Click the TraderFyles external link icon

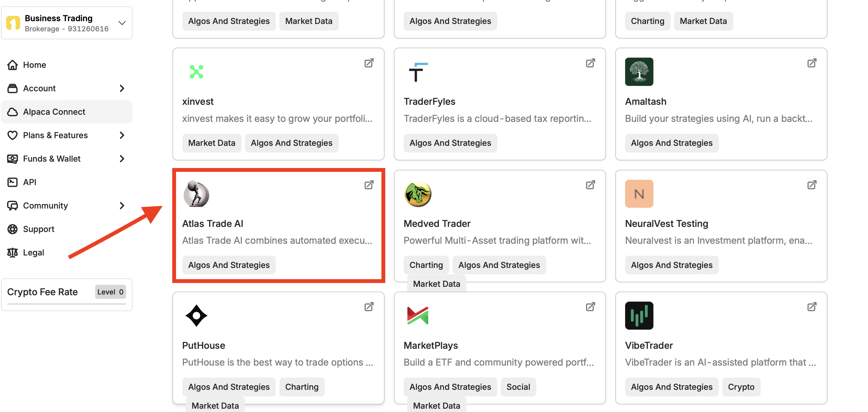point(590,63)
